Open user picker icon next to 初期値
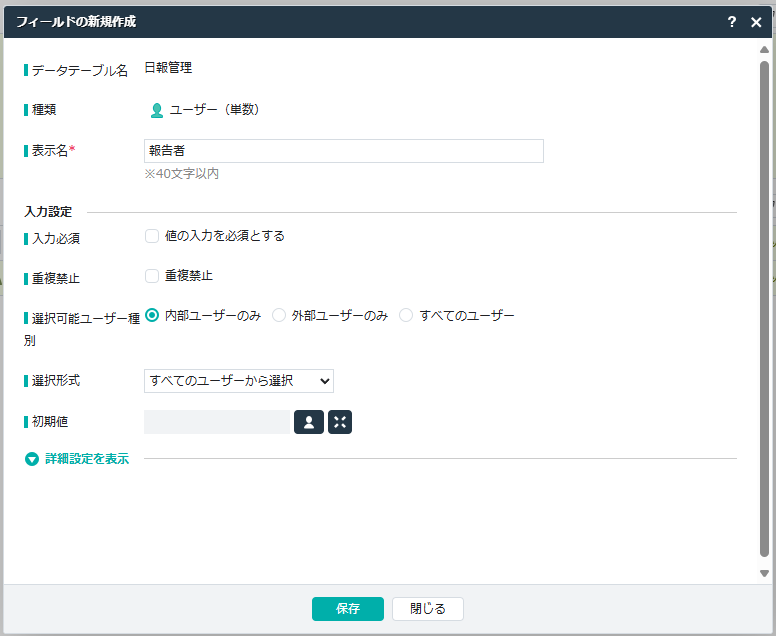Image resolution: width=776 pixels, height=636 pixels. click(308, 422)
